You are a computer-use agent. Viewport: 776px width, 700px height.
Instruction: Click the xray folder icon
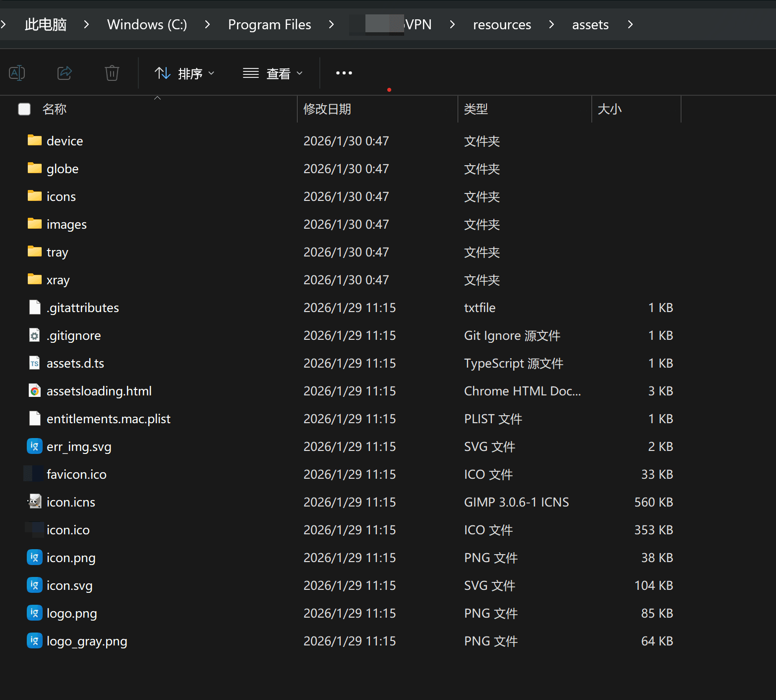point(35,280)
